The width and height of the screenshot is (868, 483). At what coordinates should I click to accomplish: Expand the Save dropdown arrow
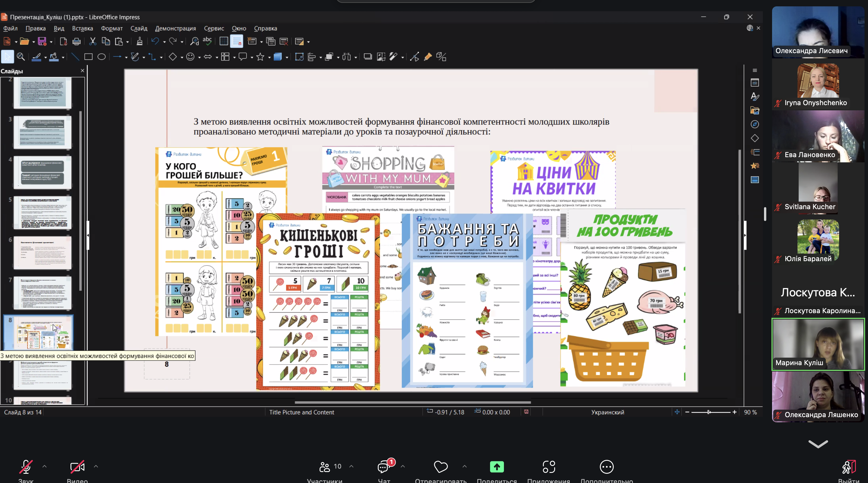click(51, 42)
